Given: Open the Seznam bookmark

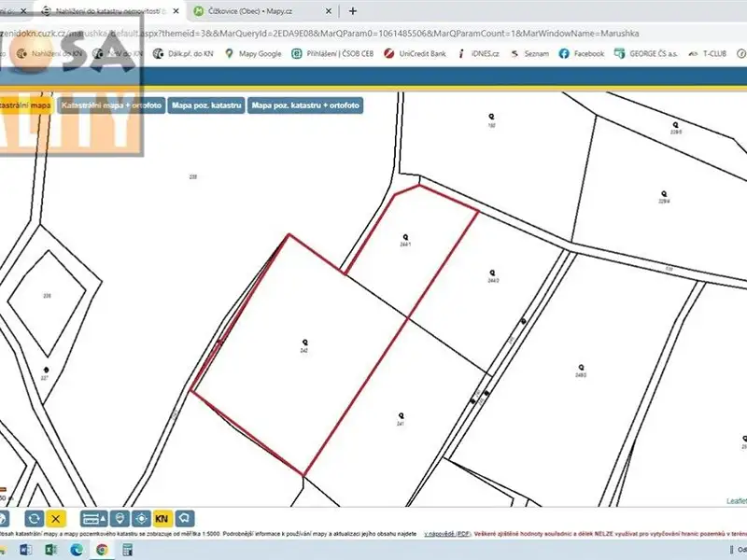Looking at the screenshot, I should 529,54.
